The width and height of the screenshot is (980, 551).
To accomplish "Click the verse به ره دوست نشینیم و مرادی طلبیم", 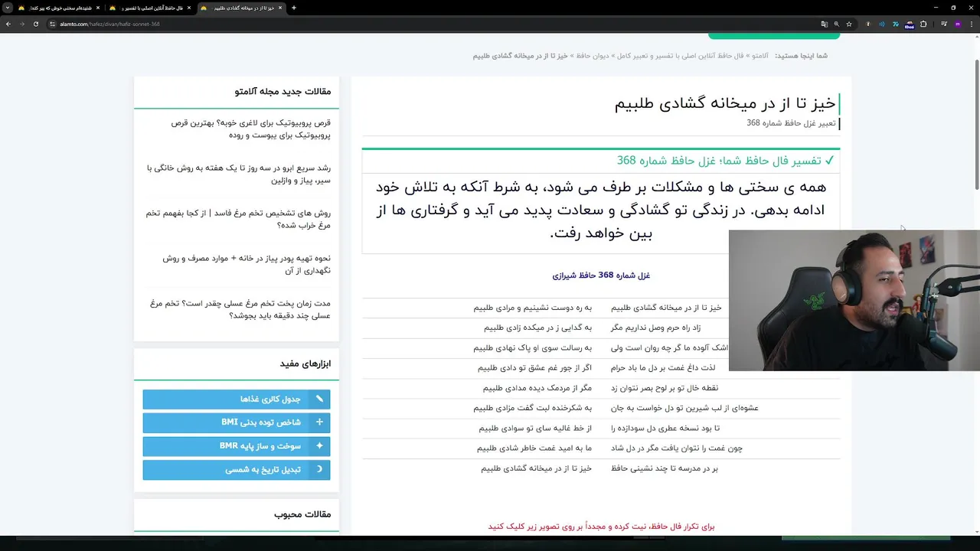I will coord(533,308).
